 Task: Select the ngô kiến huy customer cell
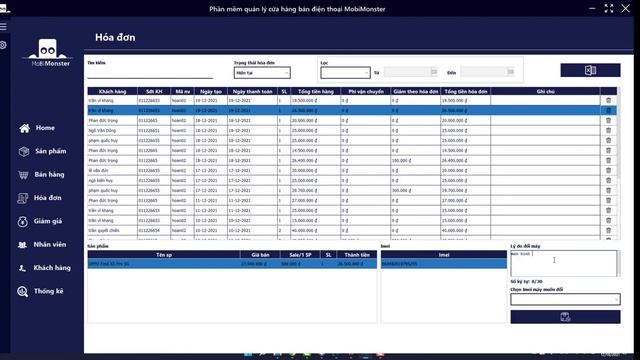(x=113, y=180)
